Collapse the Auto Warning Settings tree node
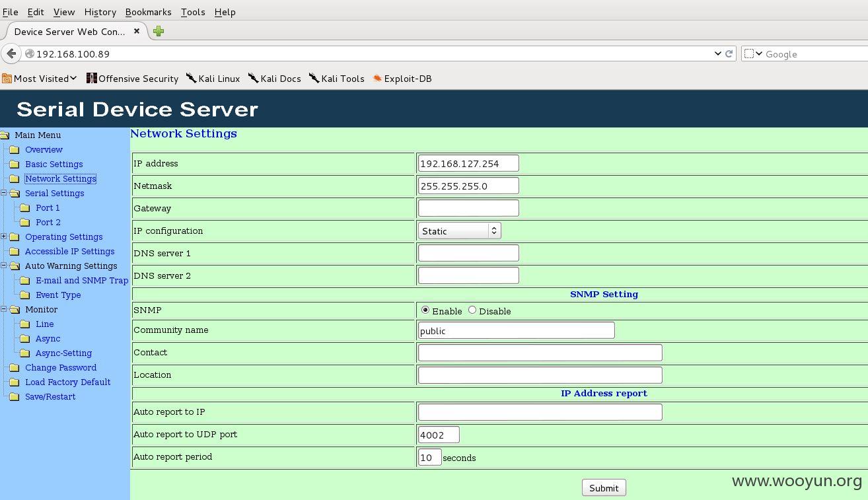 coord(3,266)
